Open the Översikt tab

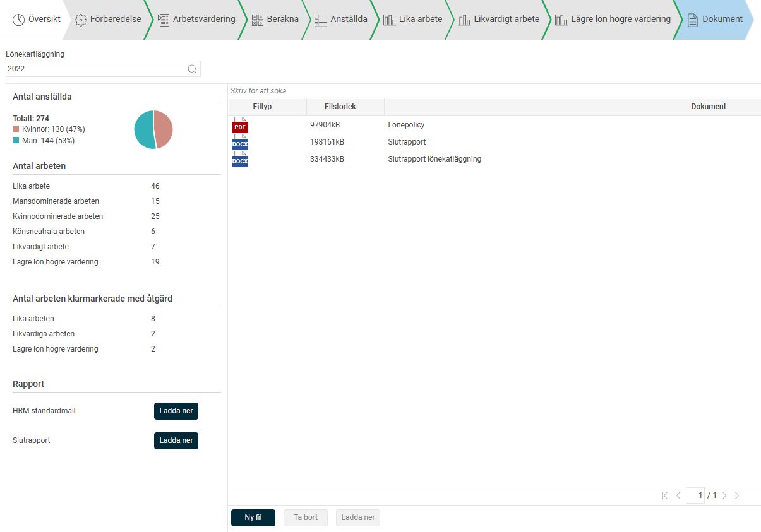click(37, 20)
